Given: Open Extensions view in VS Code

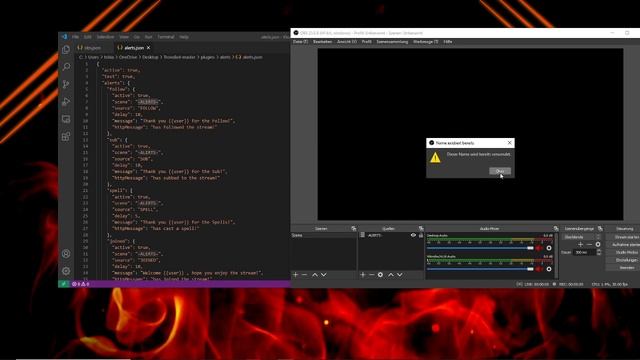Looking at the screenshot, I should (x=66, y=136).
